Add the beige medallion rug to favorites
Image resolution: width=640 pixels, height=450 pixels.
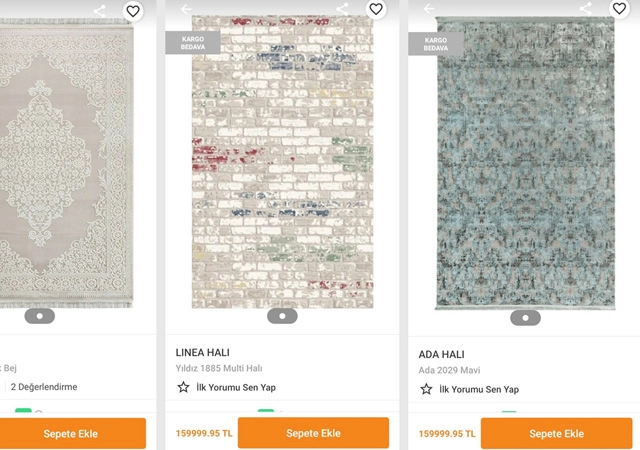coord(133,11)
